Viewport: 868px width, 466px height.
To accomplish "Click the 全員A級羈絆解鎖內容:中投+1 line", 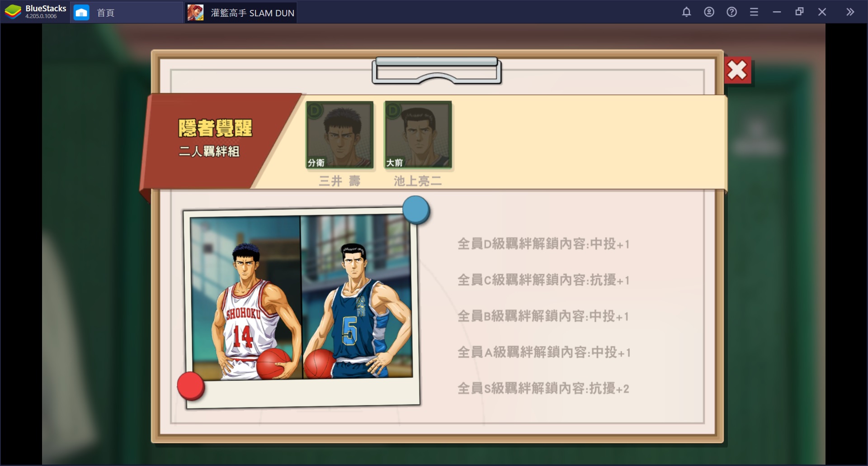I will (544, 352).
